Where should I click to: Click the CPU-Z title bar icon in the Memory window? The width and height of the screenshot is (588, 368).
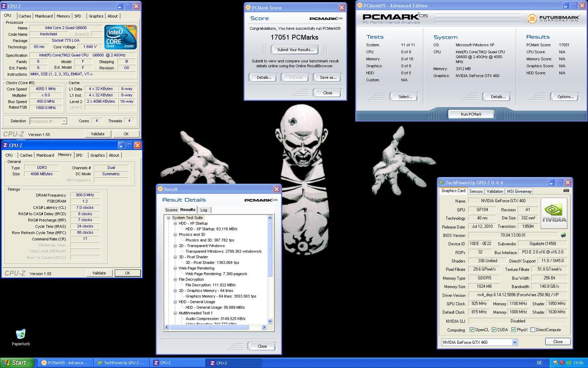[x=5, y=145]
